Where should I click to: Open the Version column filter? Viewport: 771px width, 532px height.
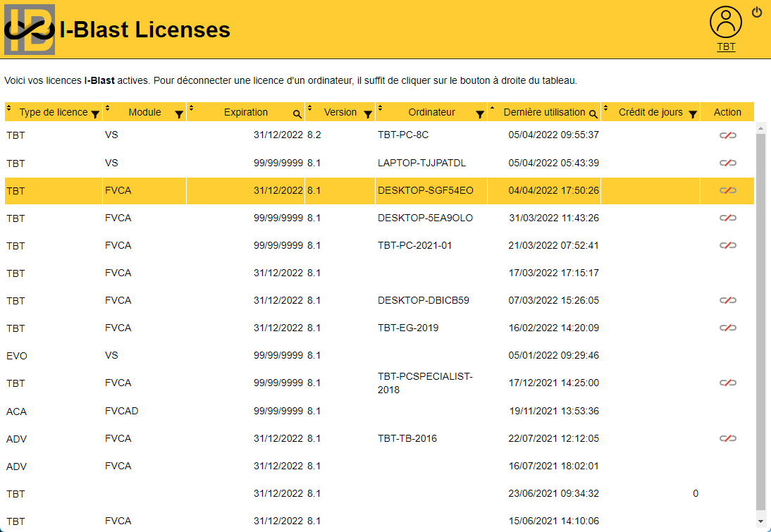(367, 113)
